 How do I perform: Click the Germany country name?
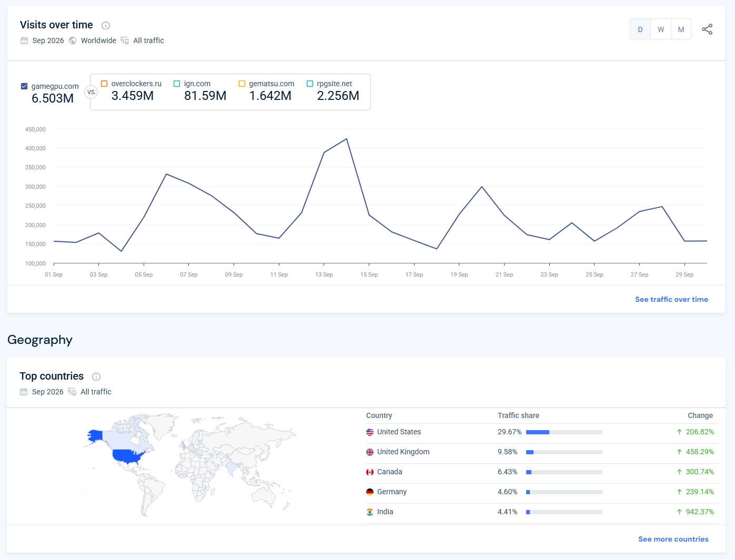point(392,492)
